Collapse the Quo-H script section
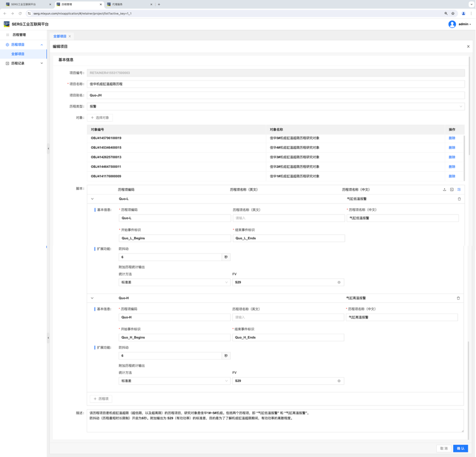 (x=93, y=298)
